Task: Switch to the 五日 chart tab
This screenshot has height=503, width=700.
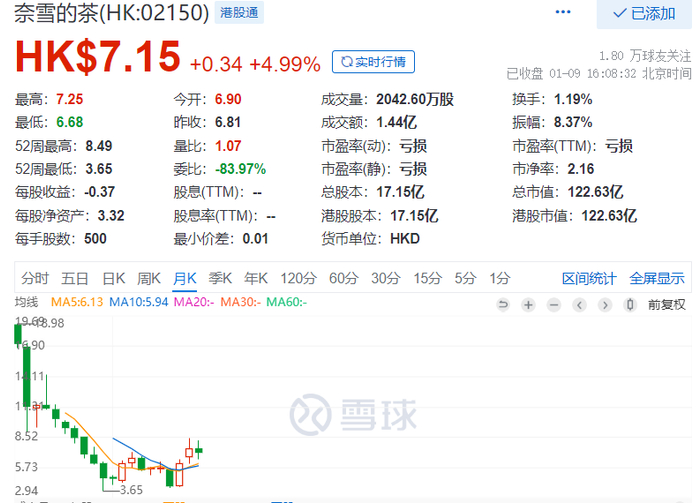Action: (x=75, y=279)
